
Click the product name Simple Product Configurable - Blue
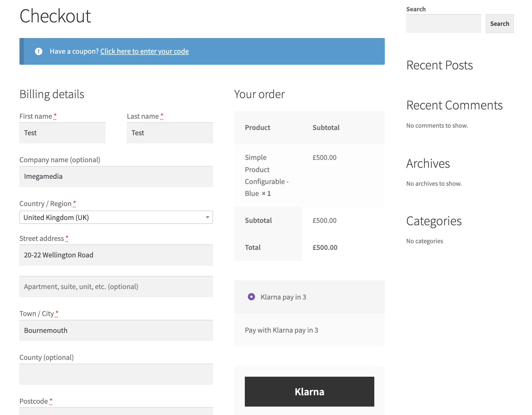coord(267,175)
